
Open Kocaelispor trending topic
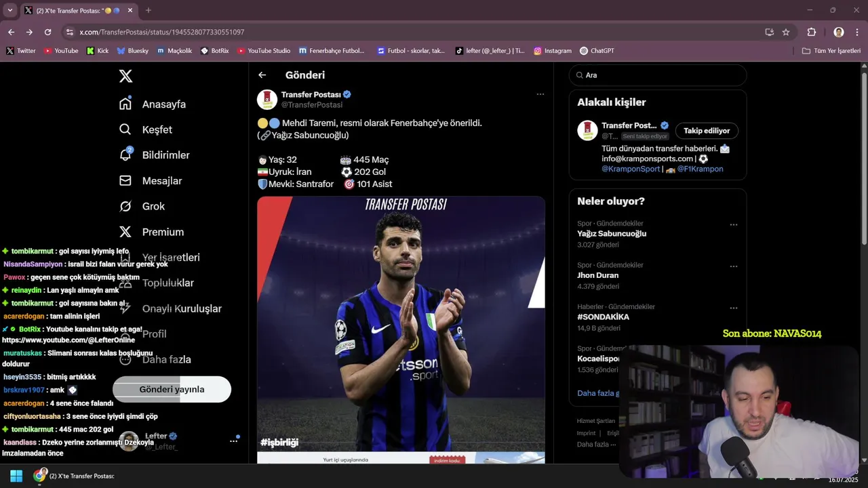point(598,359)
